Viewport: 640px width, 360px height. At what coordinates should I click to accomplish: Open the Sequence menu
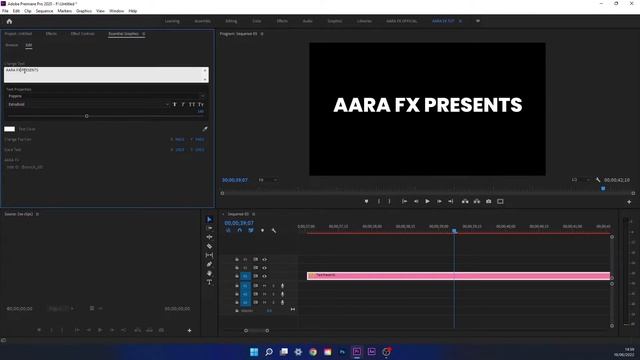point(44,11)
